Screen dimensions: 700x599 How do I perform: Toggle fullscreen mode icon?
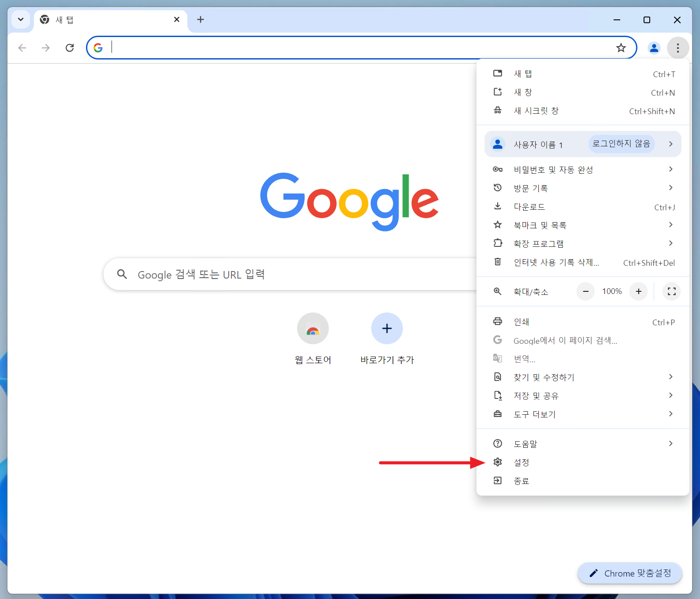click(672, 291)
